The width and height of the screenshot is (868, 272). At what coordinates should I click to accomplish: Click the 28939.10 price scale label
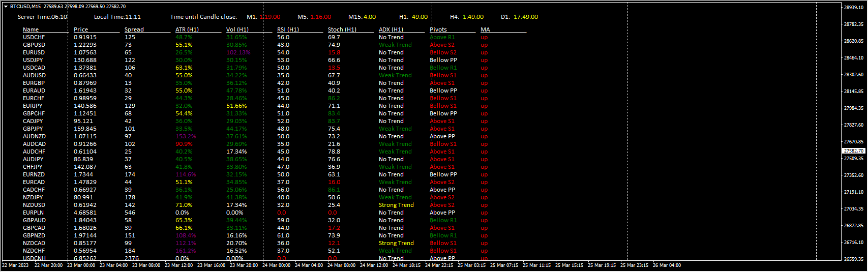tap(854, 8)
